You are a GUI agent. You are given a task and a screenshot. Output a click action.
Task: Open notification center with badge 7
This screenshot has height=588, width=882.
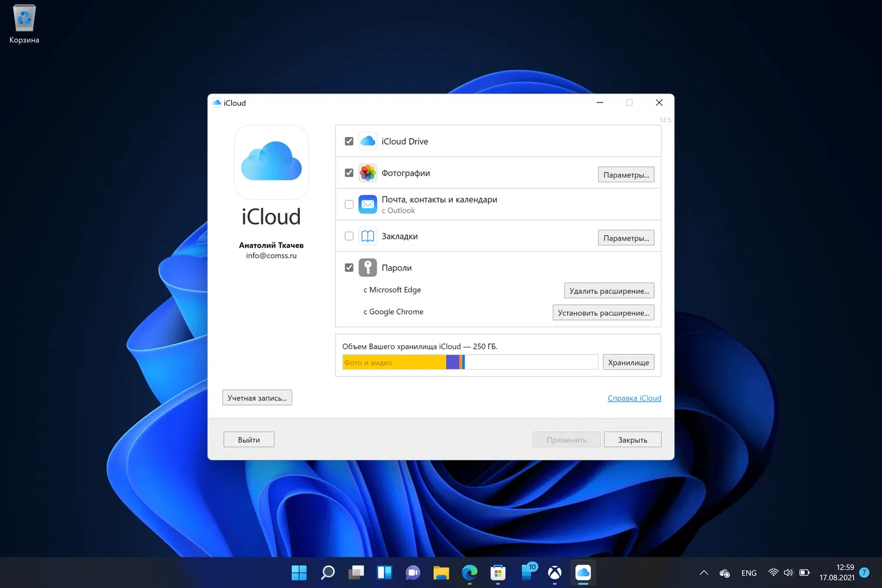[x=864, y=573]
